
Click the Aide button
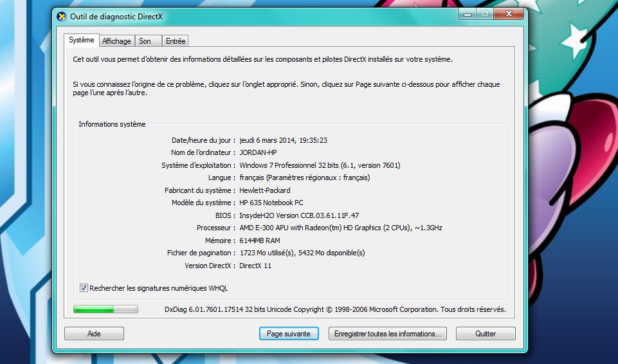pyautogui.click(x=94, y=334)
